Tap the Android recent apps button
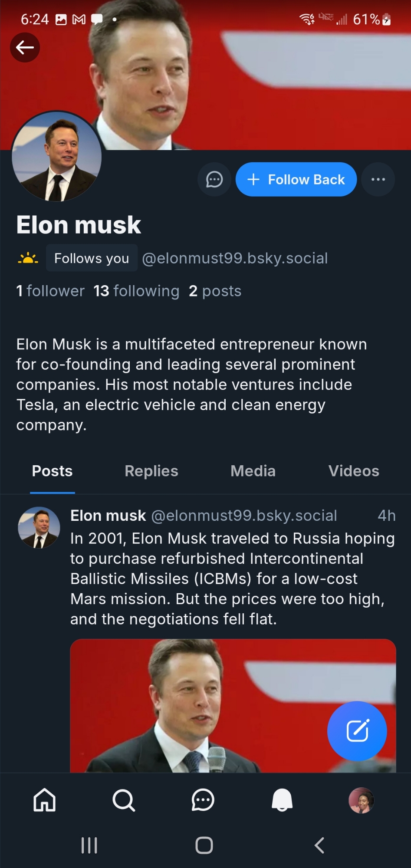Viewport: 411px width, 868px height. (89, 845)
